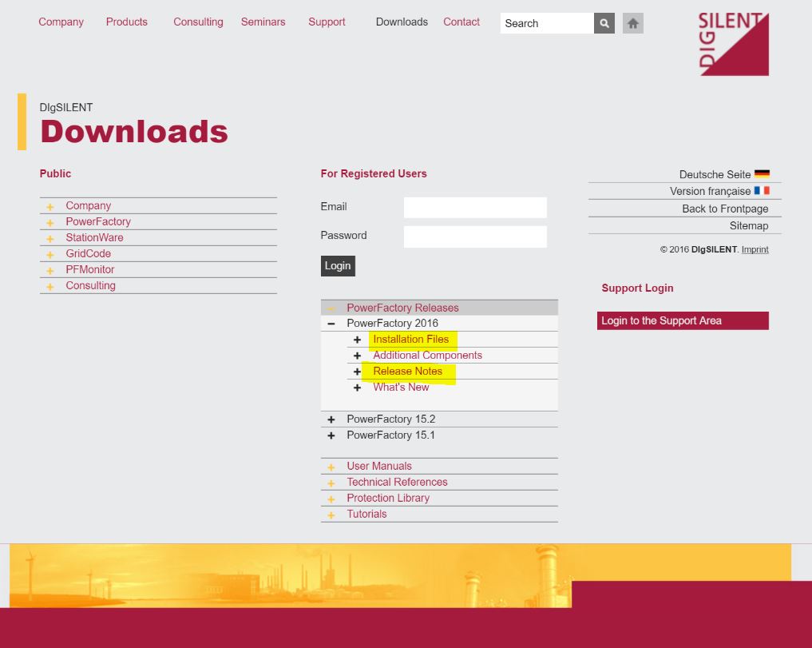Go to the Contact page
Screen dimensions: 812x648
coord(461,22)
